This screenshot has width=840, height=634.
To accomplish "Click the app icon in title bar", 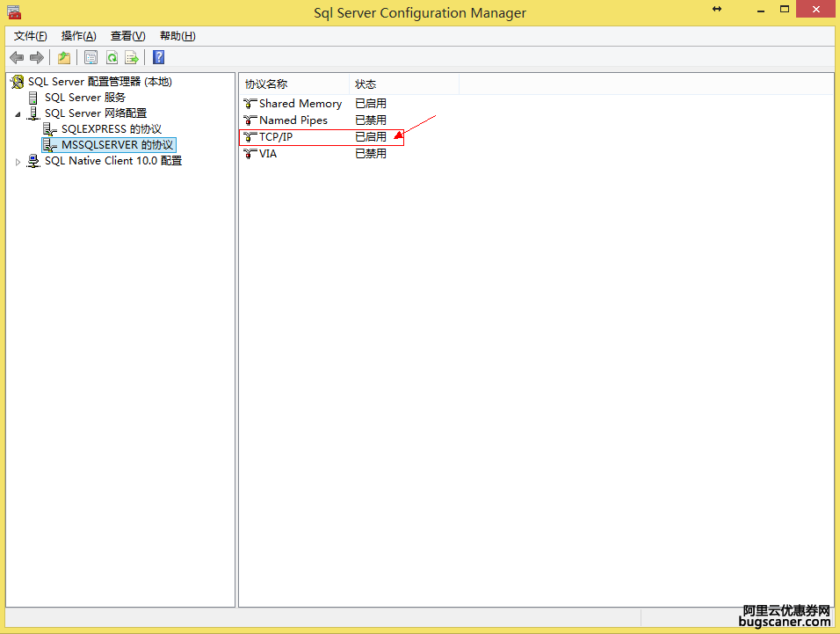I will pos(14,12).
